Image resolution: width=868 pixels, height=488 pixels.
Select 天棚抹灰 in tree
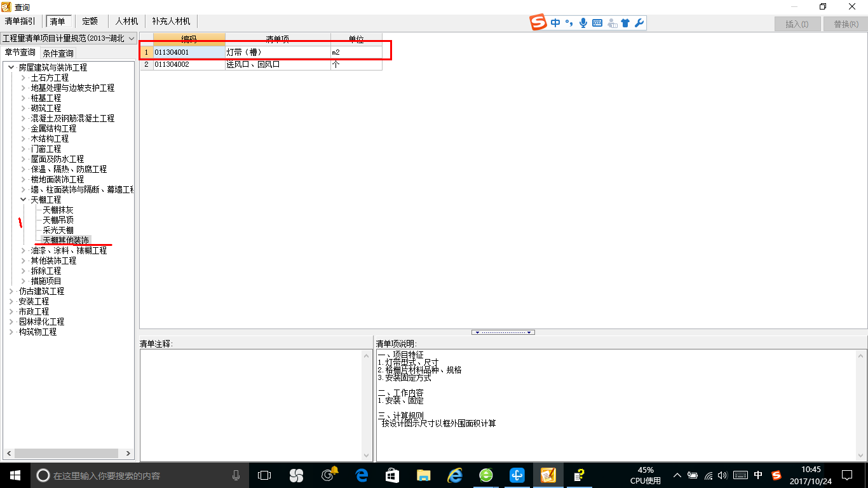click(x=58, y=210)
